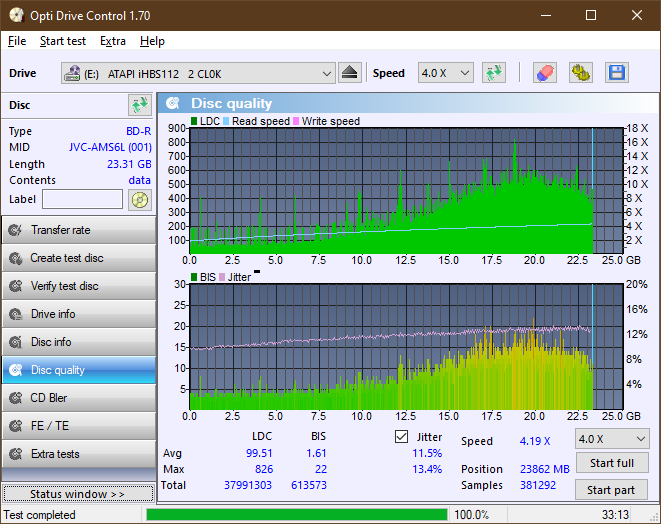Select Transfer rate in sidebar
The image size is (661, 524).
(60, 230)
